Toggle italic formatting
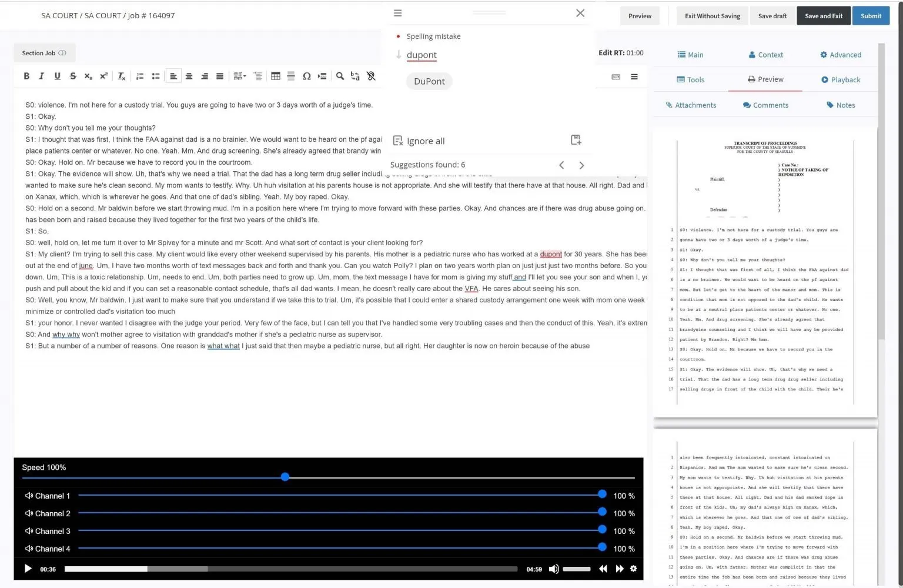Viewport: 903px width, 588px height. [x=41, y=76]
